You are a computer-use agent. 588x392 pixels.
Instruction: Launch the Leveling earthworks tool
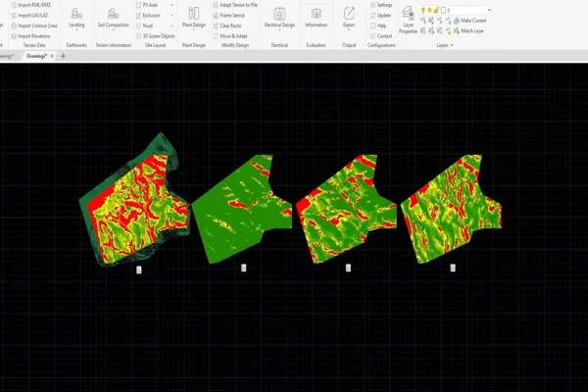click(x=76, y=18)
